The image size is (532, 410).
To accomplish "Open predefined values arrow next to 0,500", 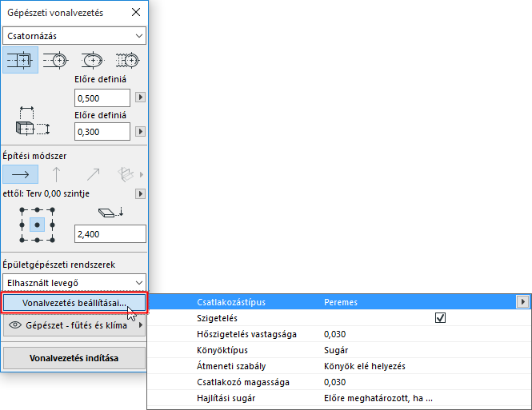I will click(140, 98).
